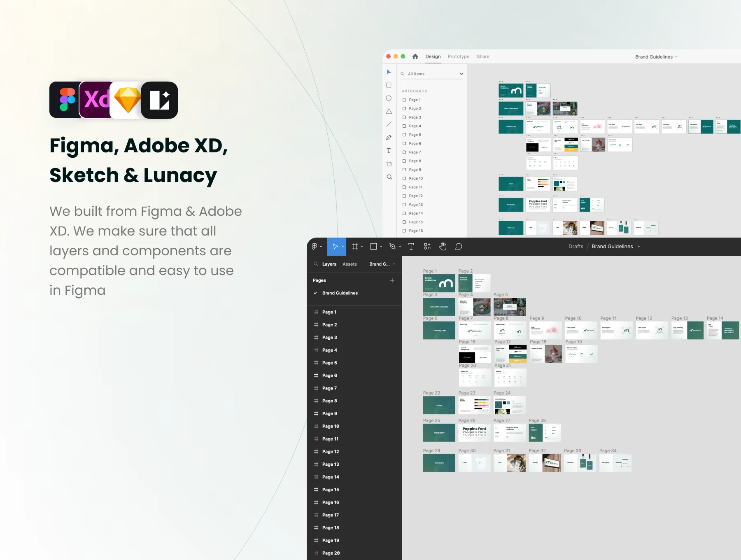Select the Figma Move tool
741x560 pixels.
click(x=335, y=247)
